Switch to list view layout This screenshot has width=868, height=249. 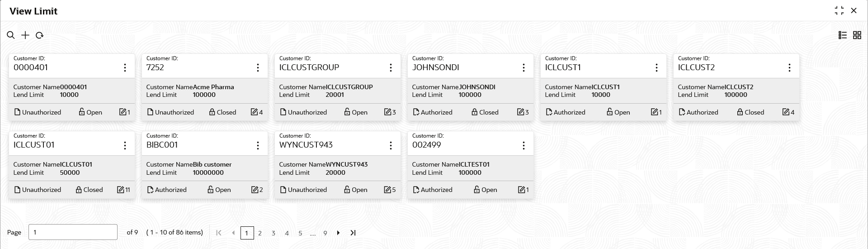843,35
